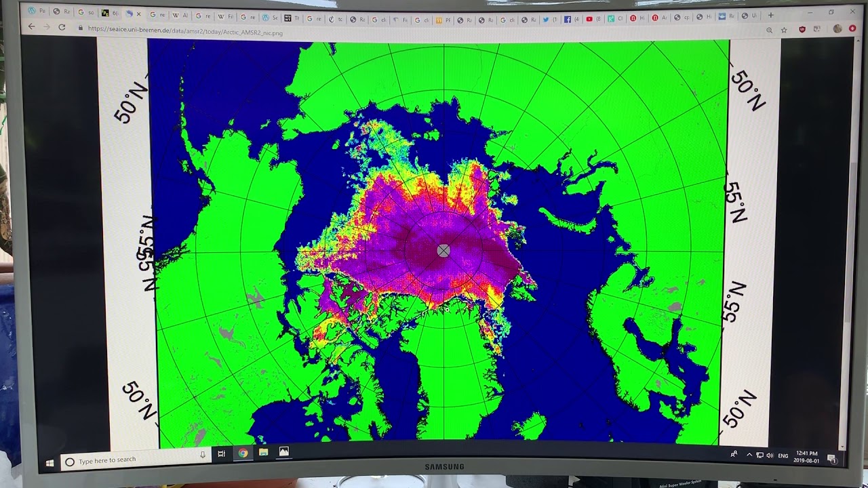Switch to the last globe "U" tab
The image size is (868, 488).
[749, 16]
